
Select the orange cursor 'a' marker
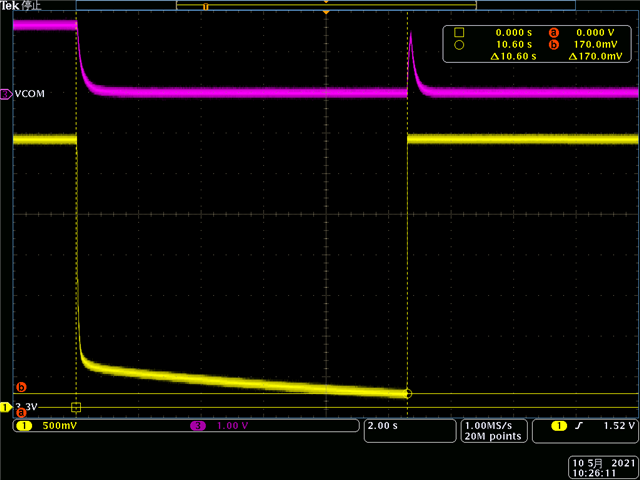[x=21, y=414]
